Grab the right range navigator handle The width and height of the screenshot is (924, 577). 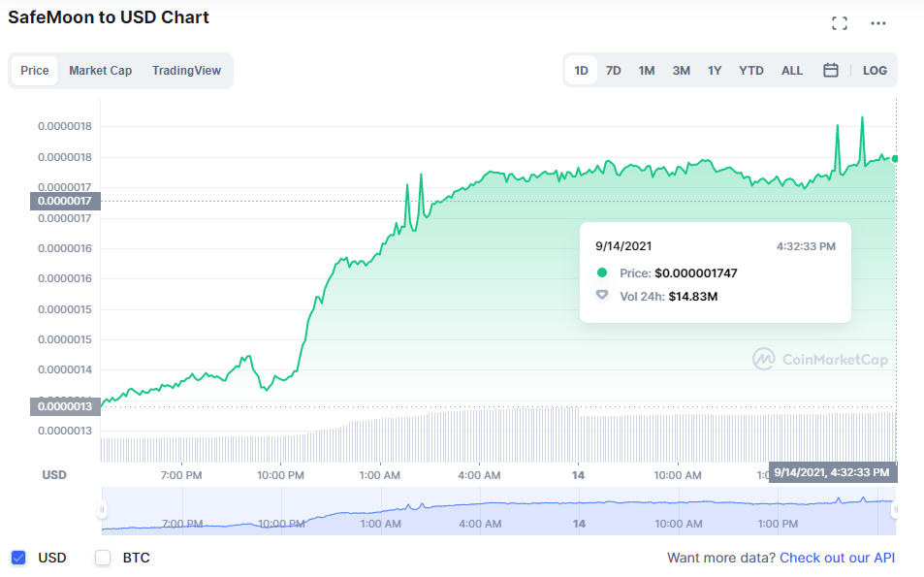tap(895, 510)
